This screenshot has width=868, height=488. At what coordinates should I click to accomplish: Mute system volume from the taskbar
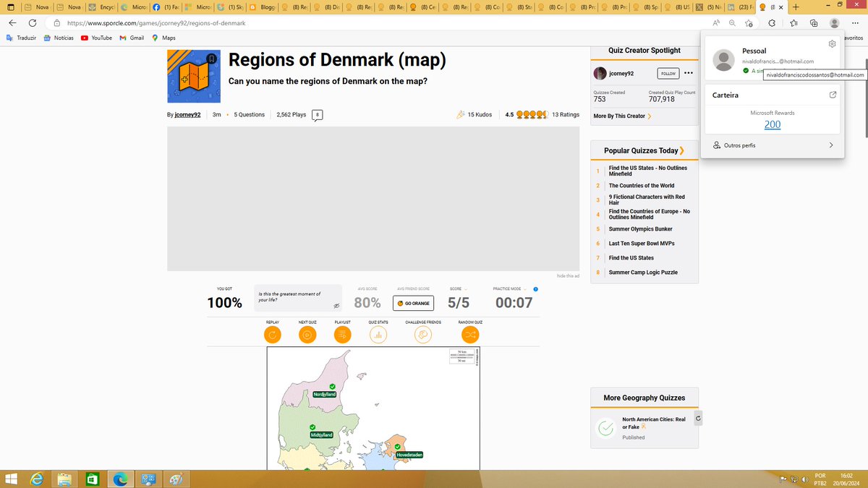[804, 479]
